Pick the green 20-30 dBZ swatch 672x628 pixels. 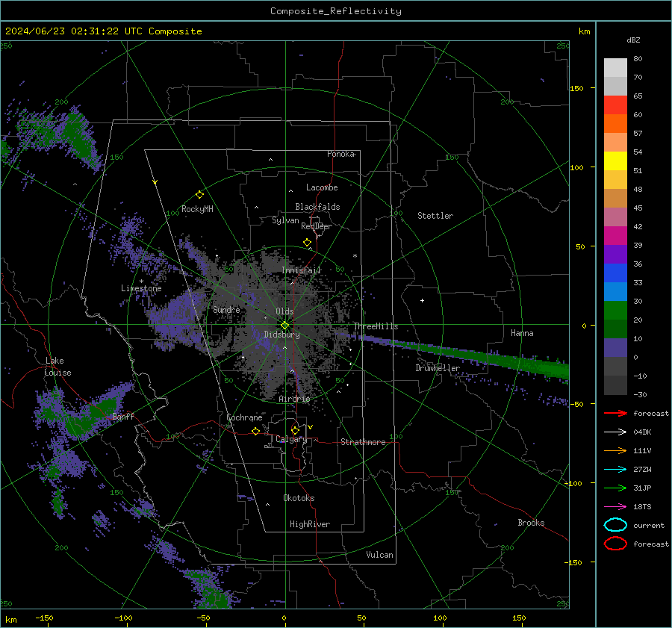click(x=615, y=311)
